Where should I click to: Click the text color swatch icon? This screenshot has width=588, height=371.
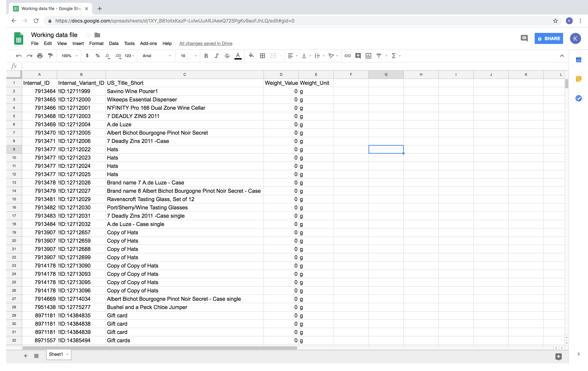238,56
